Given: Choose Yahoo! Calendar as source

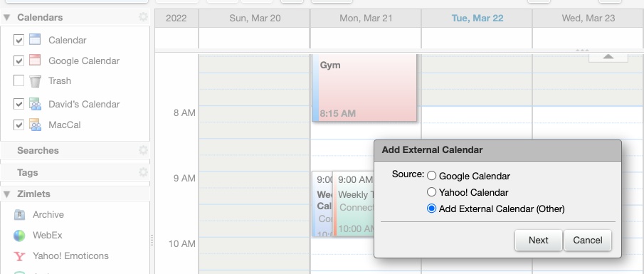Looking at the screenshot, I should pos(431,192).
